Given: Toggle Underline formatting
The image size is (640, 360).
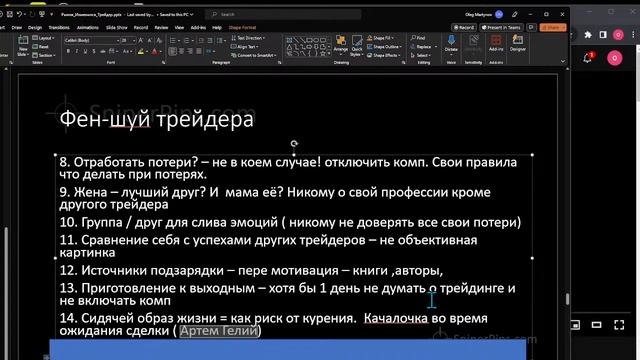Looking at the screenshot, I should coord(85,51).
